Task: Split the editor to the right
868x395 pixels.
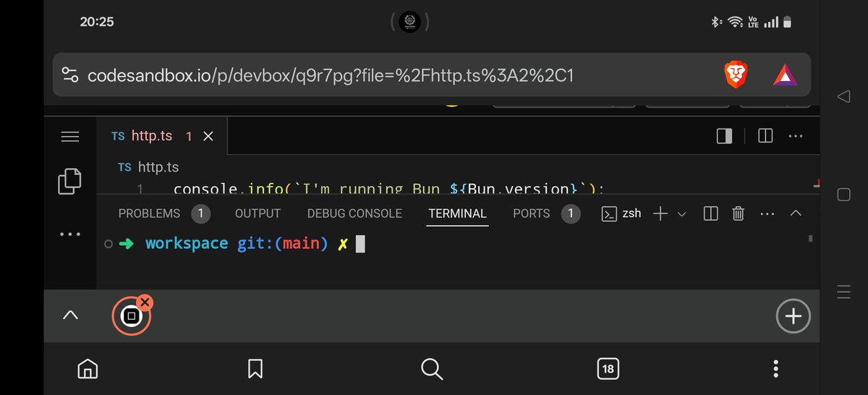Action: point(765,136)
